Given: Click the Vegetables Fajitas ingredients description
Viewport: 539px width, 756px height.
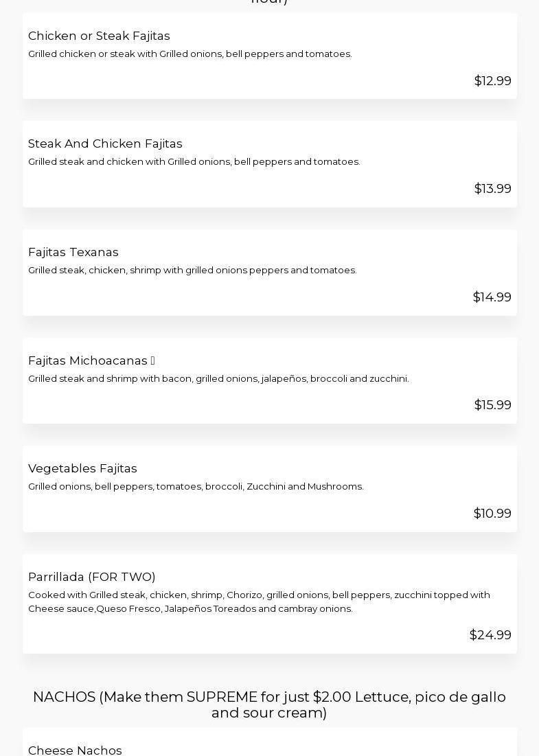Looking at the screenshot, I should point(196,487).
